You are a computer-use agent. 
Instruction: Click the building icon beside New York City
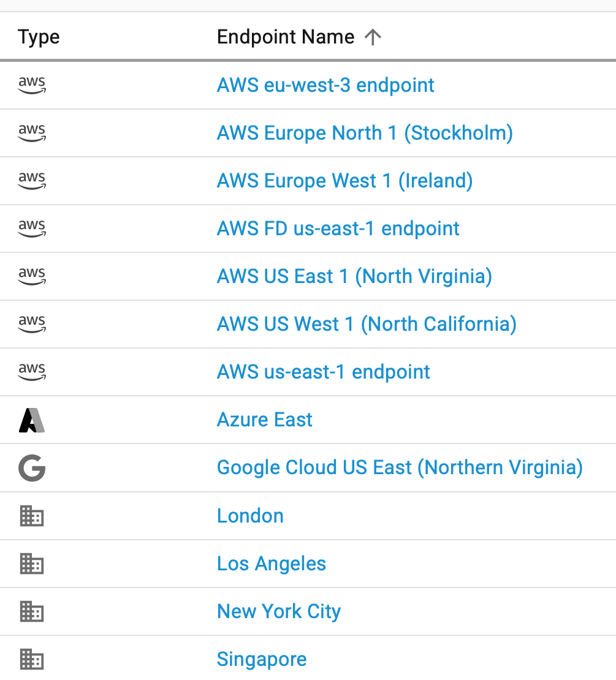point(32,611)
